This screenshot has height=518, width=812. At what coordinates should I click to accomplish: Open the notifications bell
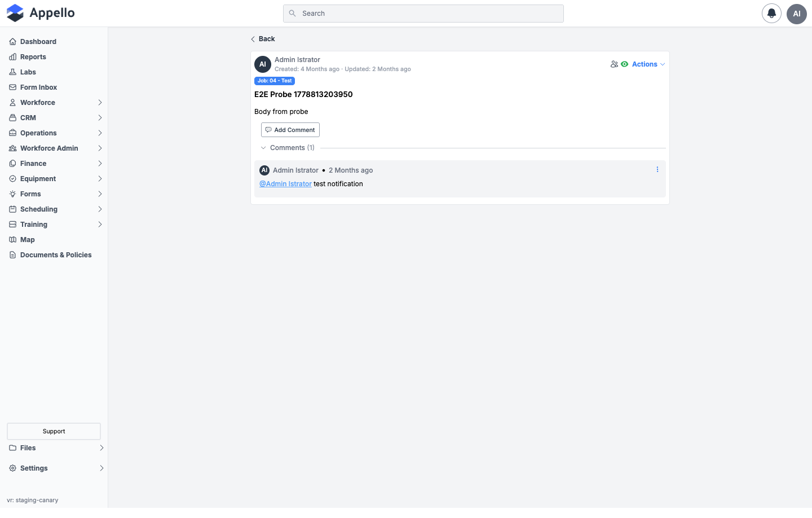pos(771,14)
